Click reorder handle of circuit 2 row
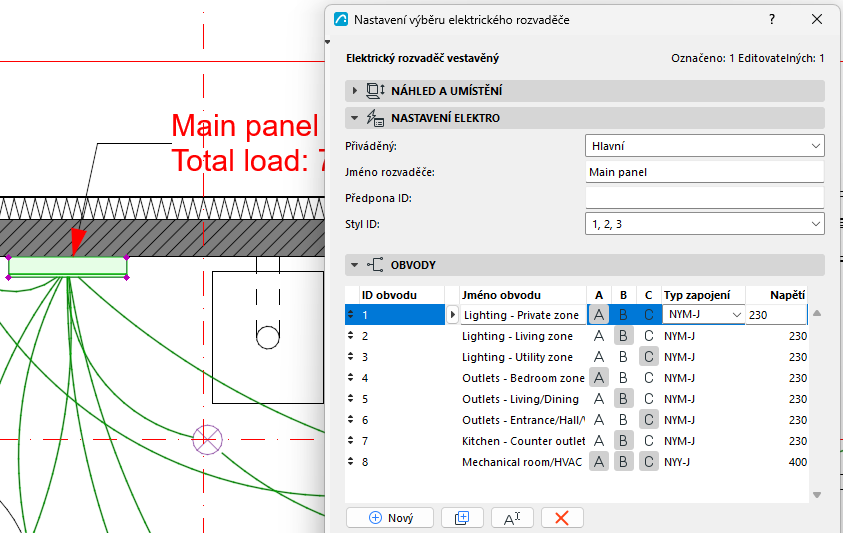 [x=351, y=336]
